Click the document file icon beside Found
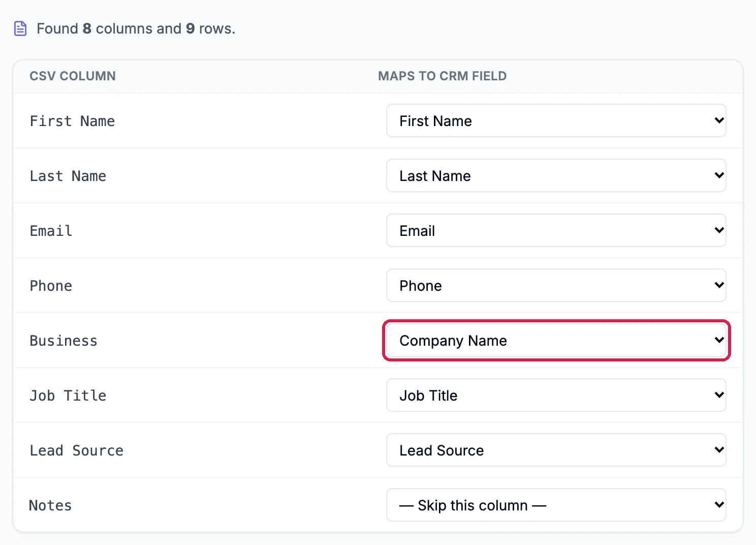The image size is (756, 545). tap(20, 28)
